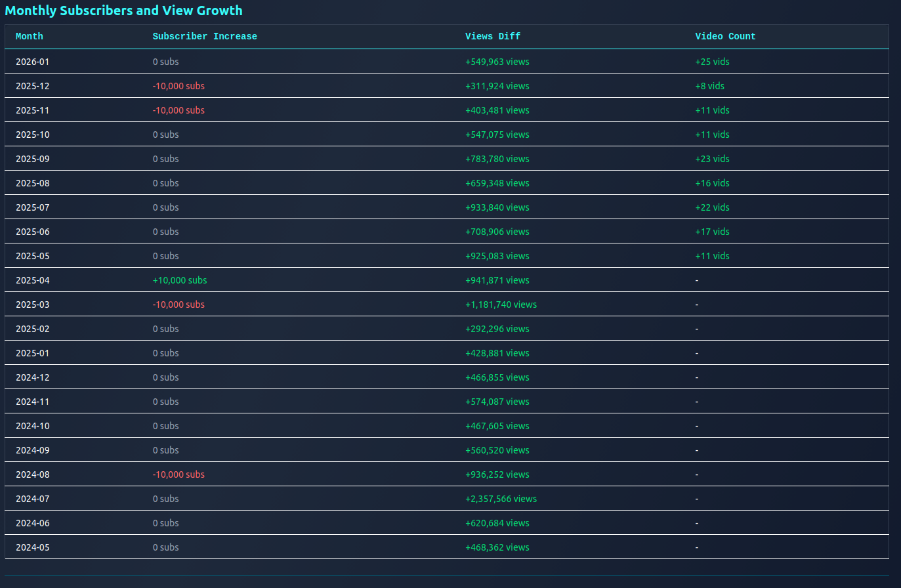Select the 2025-05 month cell

33,256
